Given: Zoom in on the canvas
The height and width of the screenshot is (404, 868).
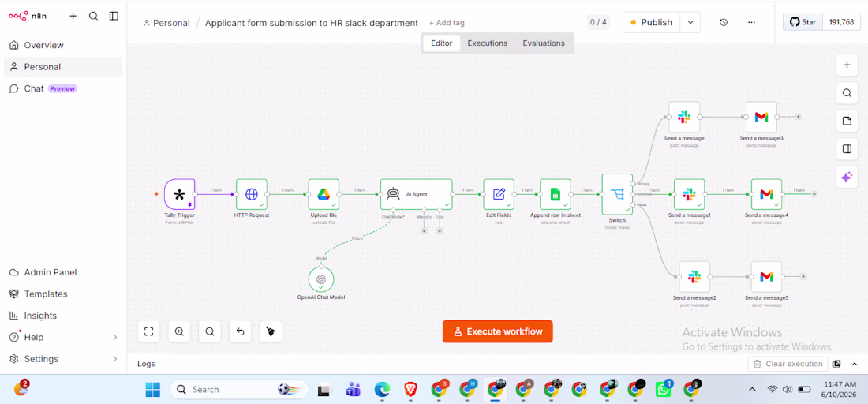Looking at the screenshot, I should point(179,331).
